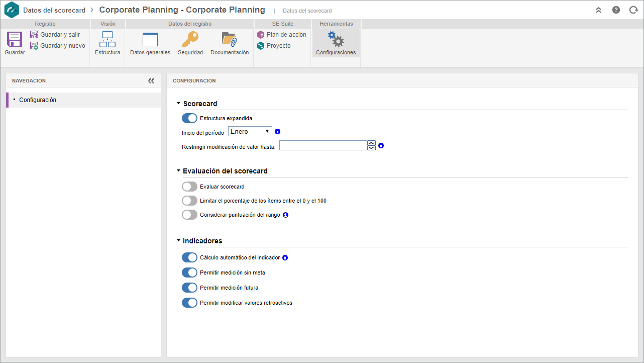Enable Evaluar scorecard switch
The height and width of the screenshot is (363, 644).
(189, 187)
